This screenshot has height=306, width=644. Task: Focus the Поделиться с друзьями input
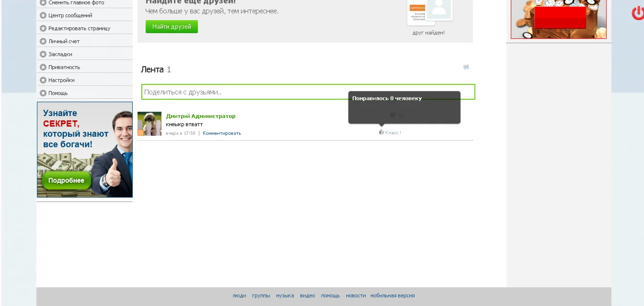[x=308, y=92]
